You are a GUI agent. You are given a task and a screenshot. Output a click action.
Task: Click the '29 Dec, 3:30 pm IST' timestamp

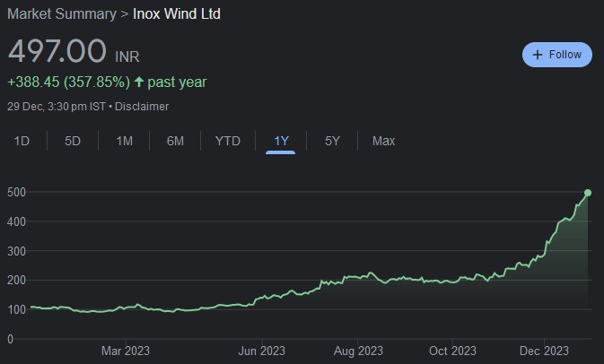pos(57,106)
